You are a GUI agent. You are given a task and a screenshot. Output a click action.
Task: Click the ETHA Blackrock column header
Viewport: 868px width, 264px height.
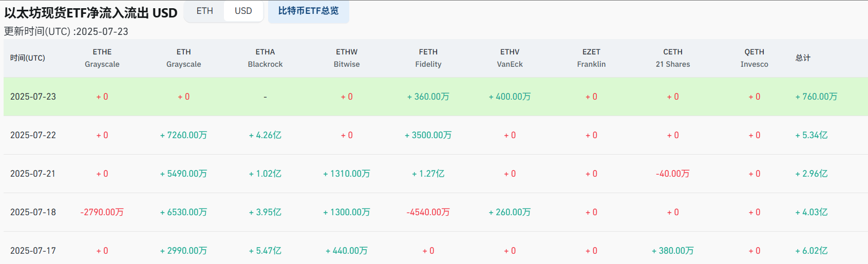265,58
